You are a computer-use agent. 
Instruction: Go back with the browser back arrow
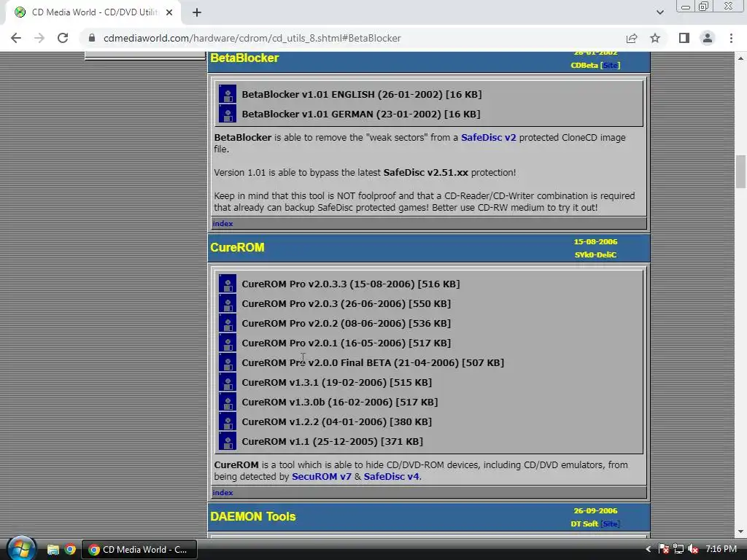click(16, 38)
